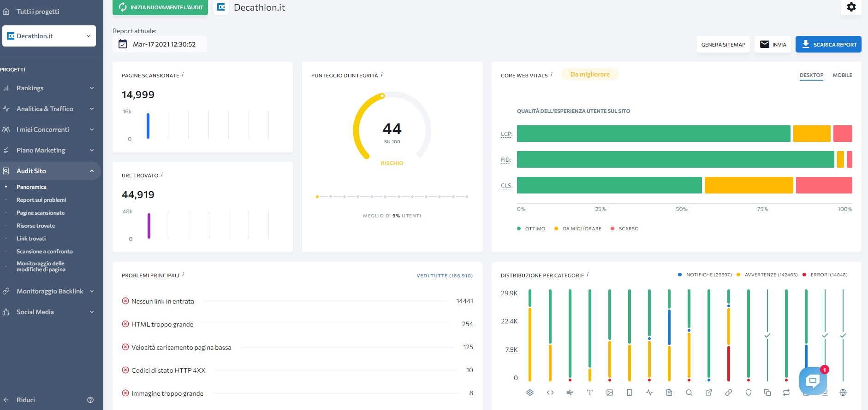Click info icon next to Punteggio di Integrità
Image resolution: width=868 pixels, height=410 pixels.
pyautogui.click(x=382, y=75)
